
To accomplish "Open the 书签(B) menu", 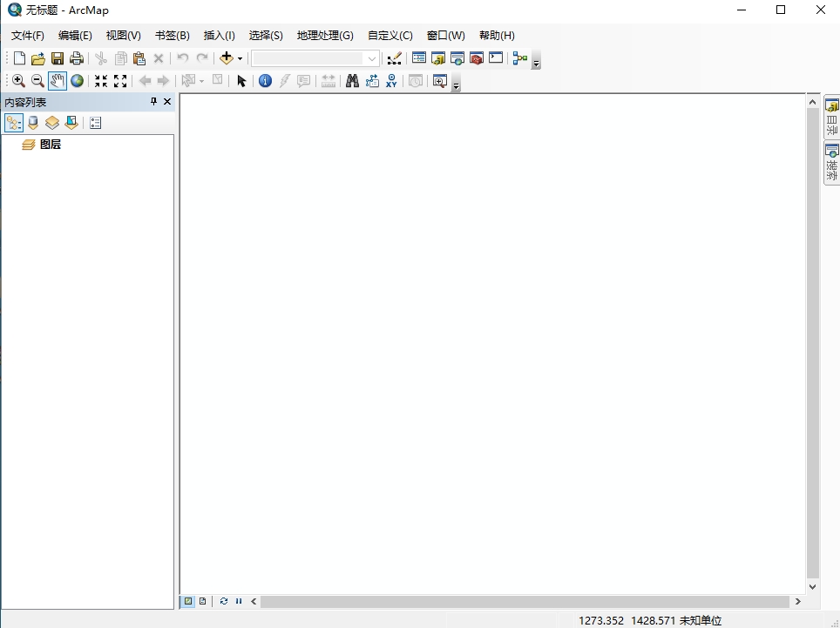I will coord(171,35).
